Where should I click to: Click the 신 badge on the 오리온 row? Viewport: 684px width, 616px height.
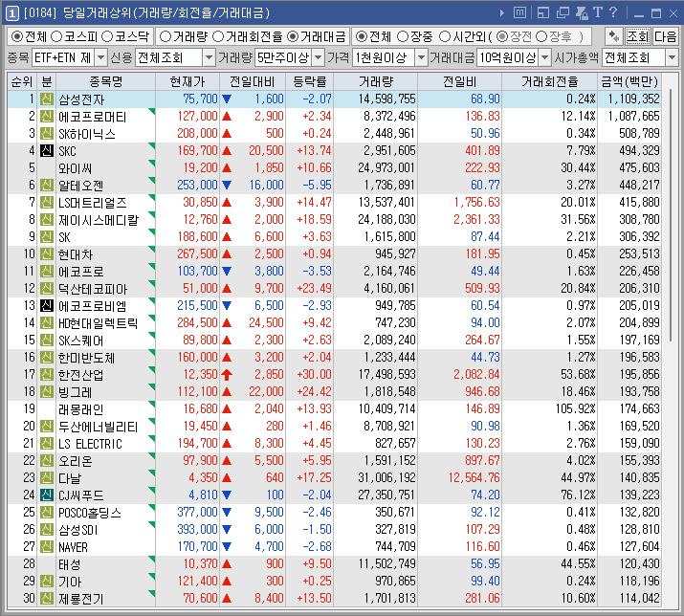click(47, 461)
